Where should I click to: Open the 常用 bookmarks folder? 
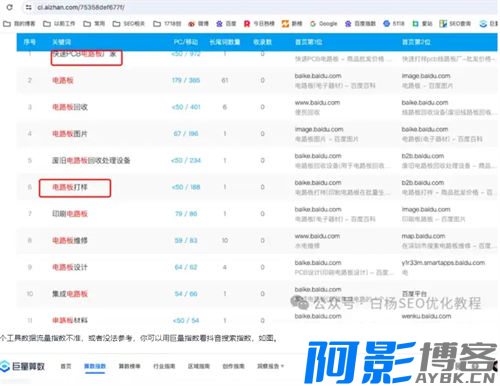[x=94, y=24]
